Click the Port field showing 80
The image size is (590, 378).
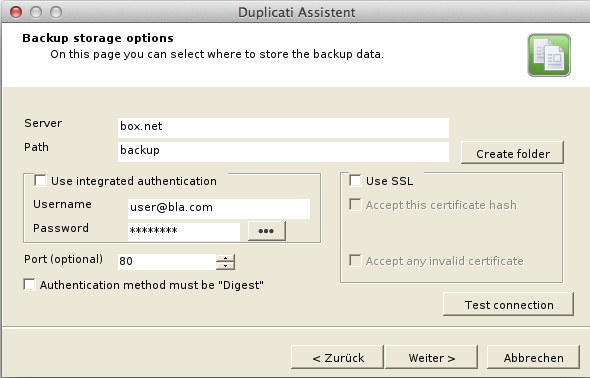167,262
